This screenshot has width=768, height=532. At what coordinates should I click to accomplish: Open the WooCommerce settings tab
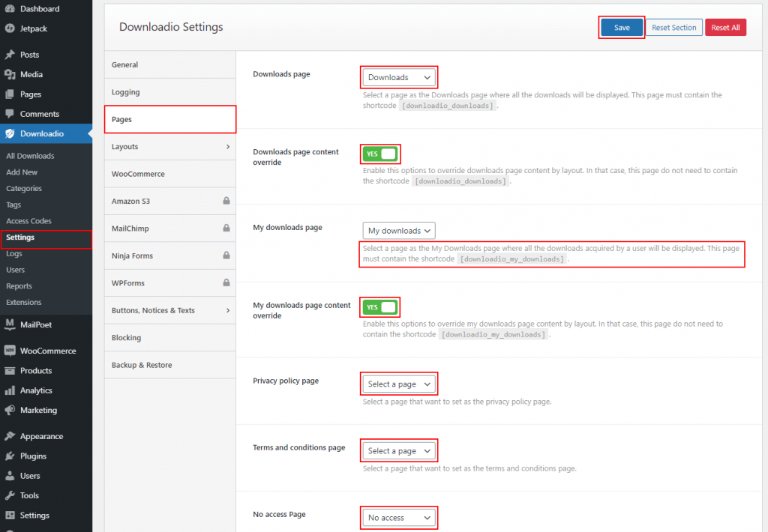pos(170,174)
